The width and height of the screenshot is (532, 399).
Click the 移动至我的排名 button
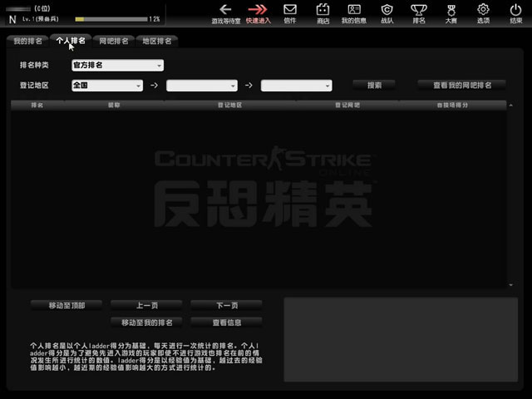click(146, 323)
